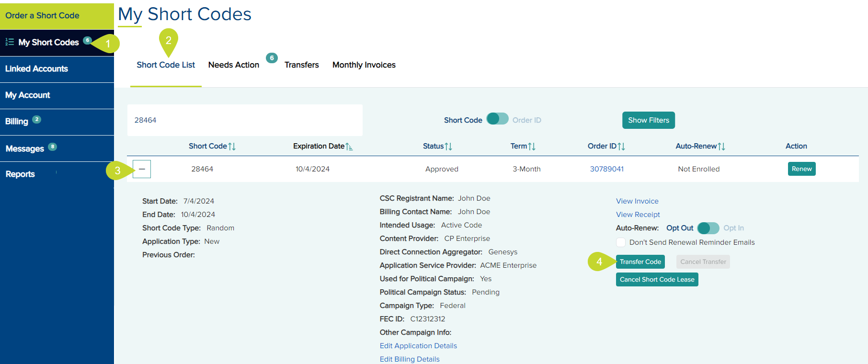The image size is (868, 364).
Task: Open the My Short Codes sidebar menu
Action: click(x=48, y=43)
